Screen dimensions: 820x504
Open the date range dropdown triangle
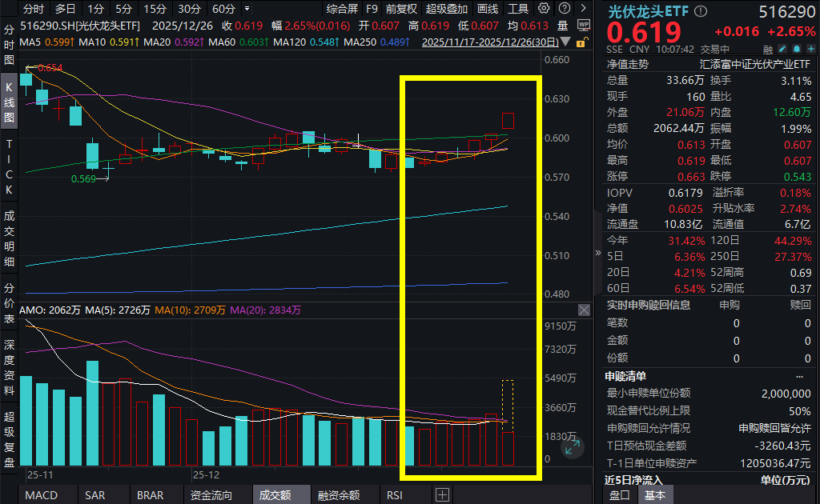pos(564,42)
